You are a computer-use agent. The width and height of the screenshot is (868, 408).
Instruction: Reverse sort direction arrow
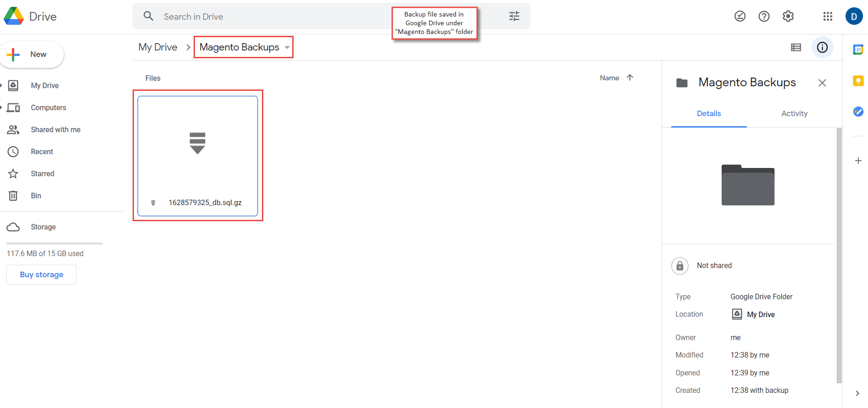[630, 78]
